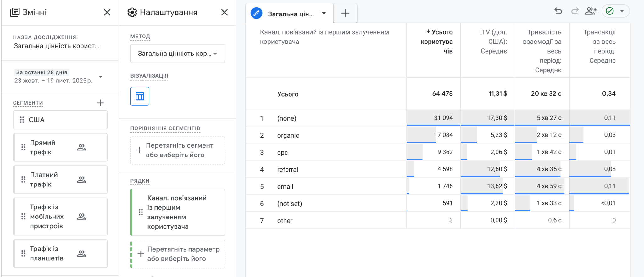This screenshot has width=644, height=277.
Task: Open the date range dropdown
Action: click(x=100, y=77)
